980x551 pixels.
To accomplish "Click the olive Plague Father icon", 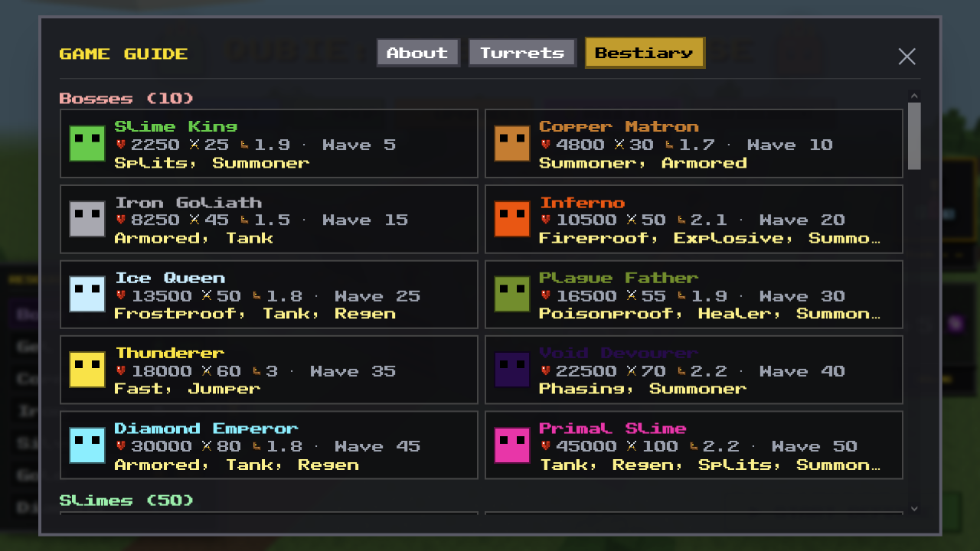I will tap(512, 295).
